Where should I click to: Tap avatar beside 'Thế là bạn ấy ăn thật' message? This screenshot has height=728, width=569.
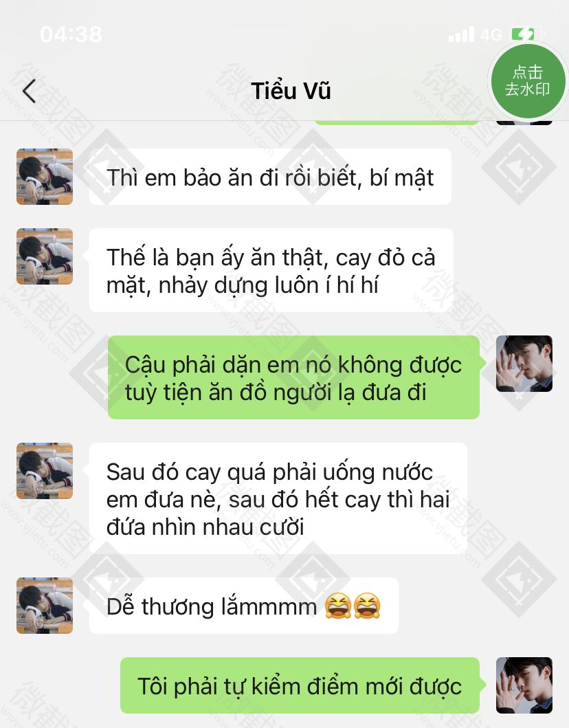45,256
